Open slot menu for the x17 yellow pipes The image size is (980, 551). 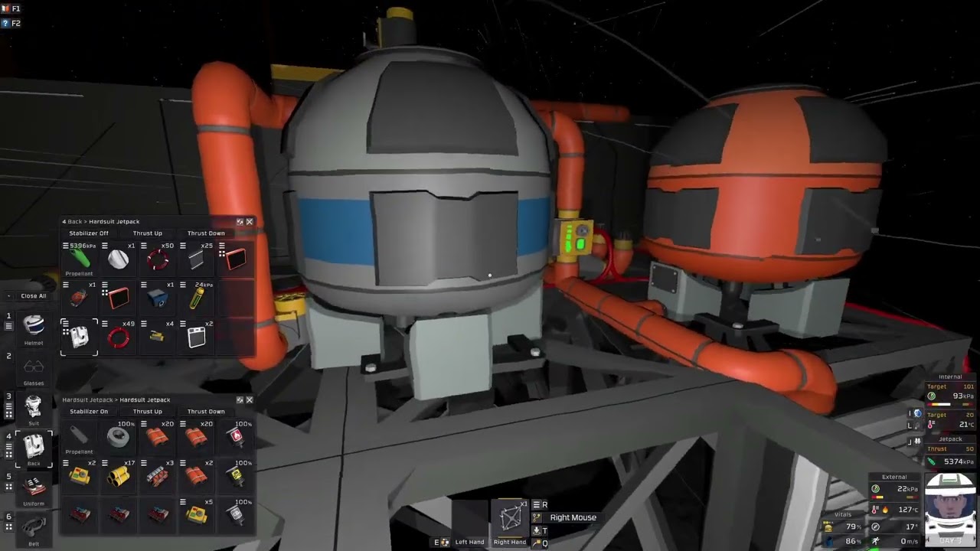pos(105,464)
